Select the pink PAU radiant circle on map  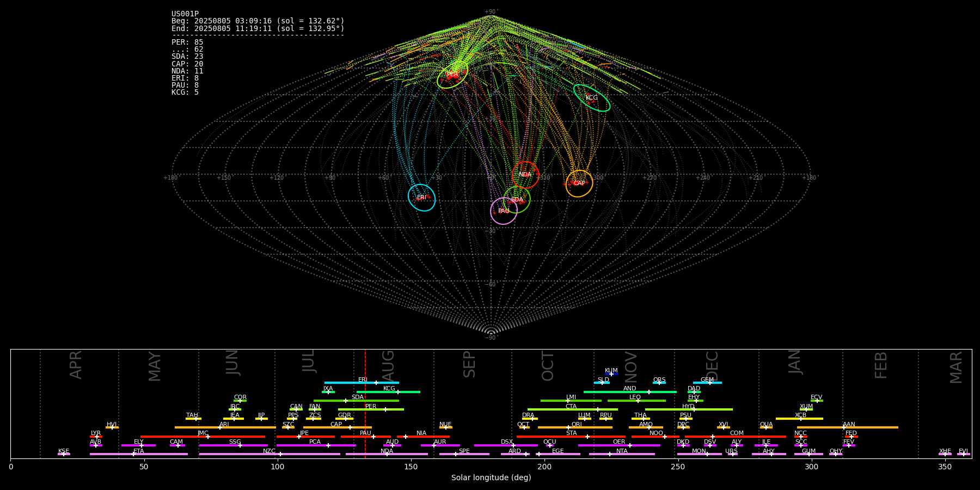504,211
